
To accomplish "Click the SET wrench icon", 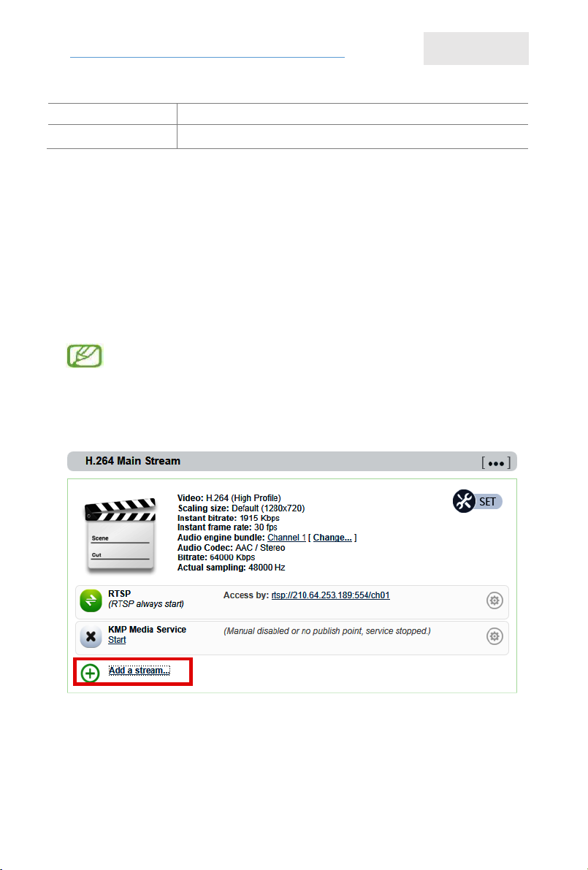I will click(x=464, y=501).
